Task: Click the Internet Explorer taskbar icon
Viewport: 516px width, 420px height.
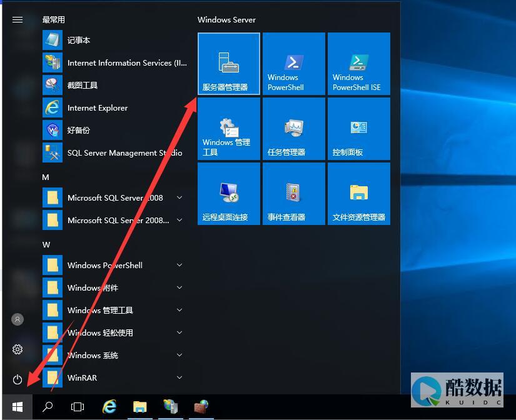Action: [109, 407]
